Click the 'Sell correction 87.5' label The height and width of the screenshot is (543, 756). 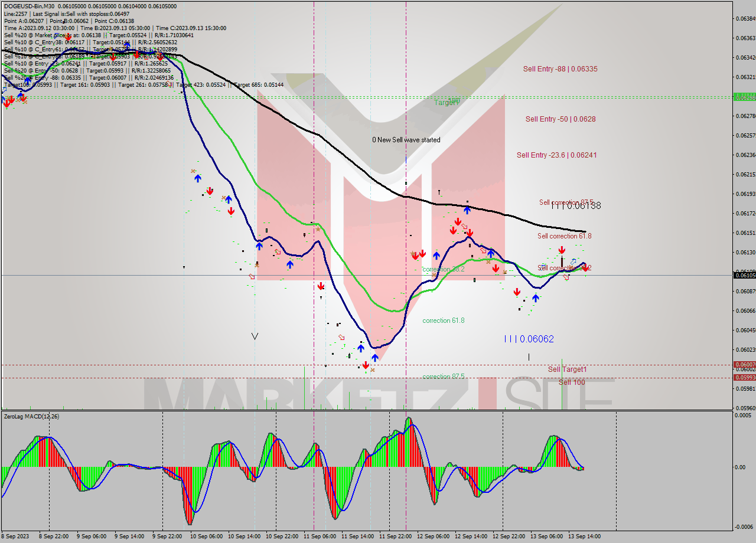pos(566,202)
